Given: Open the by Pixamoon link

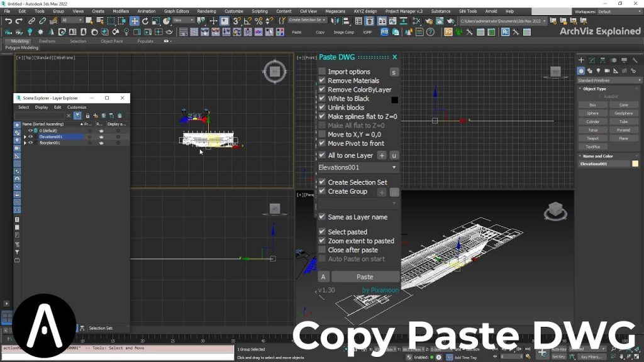Looking at the screenshot, I should (x=380, y=290).
